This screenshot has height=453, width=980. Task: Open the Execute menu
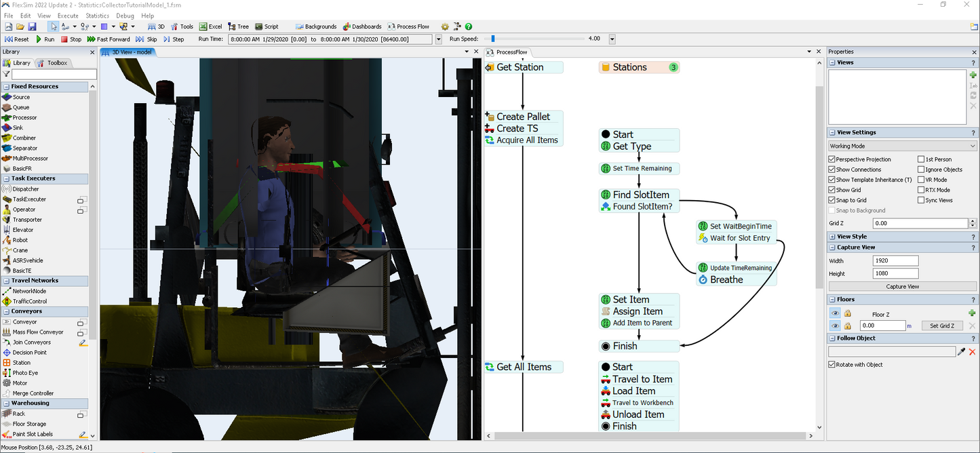(x=68, y=16)
